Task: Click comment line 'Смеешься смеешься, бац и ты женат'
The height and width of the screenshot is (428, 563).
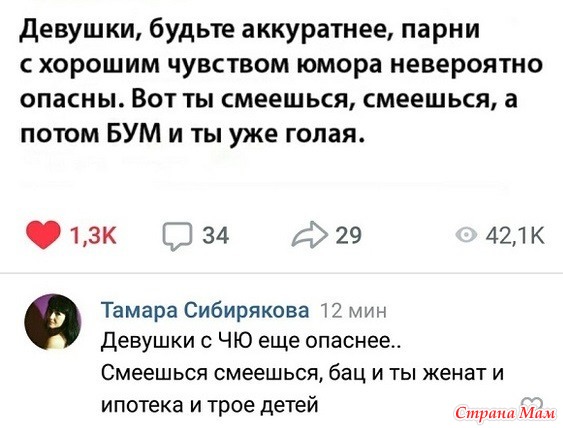Action: point(295,373)
